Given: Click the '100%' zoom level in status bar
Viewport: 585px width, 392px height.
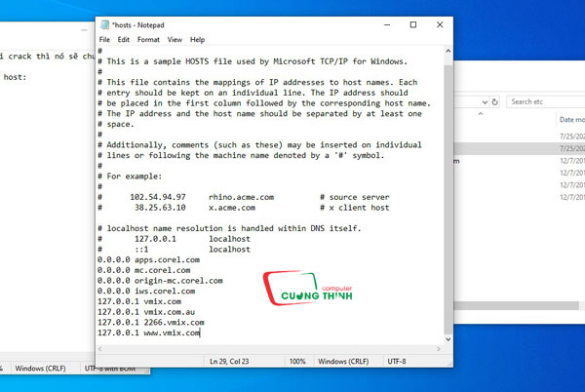Looking at the screenshot, I should [297, 362].
